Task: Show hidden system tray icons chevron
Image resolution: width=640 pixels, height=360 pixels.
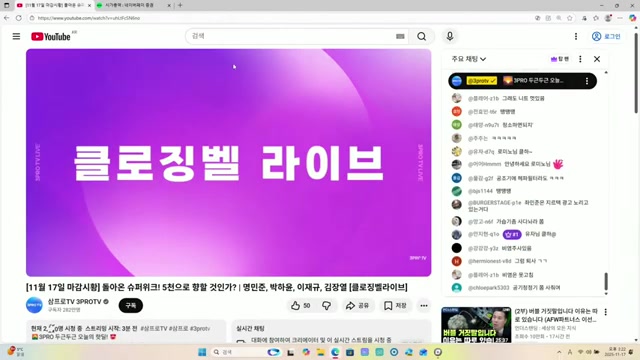Action: click(559, 352)
